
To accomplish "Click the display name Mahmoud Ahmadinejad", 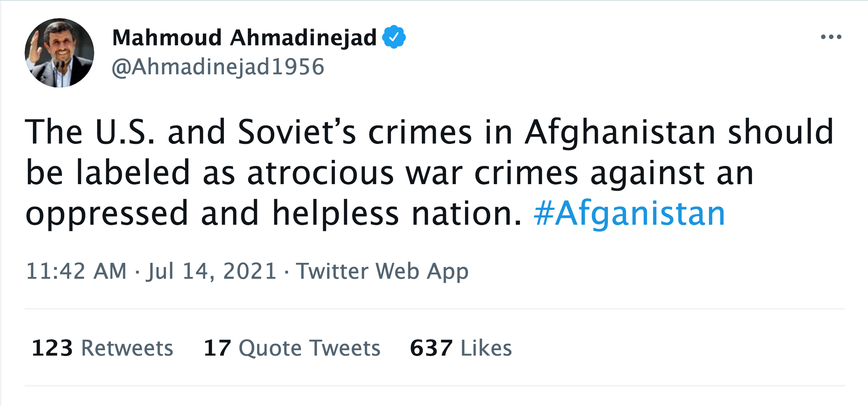I will click(x=245, y=38).
